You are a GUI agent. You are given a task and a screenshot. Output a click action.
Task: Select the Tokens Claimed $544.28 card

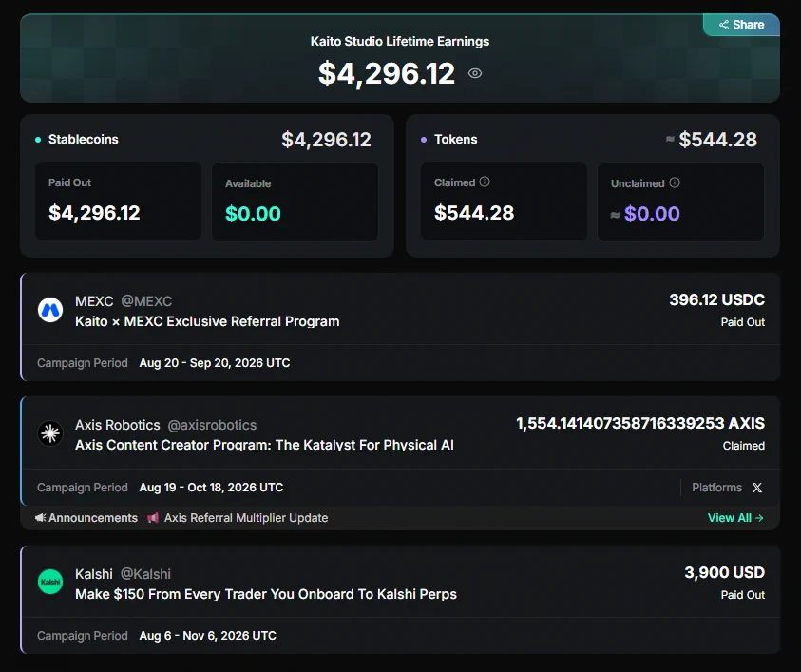[x=504, y=202]
